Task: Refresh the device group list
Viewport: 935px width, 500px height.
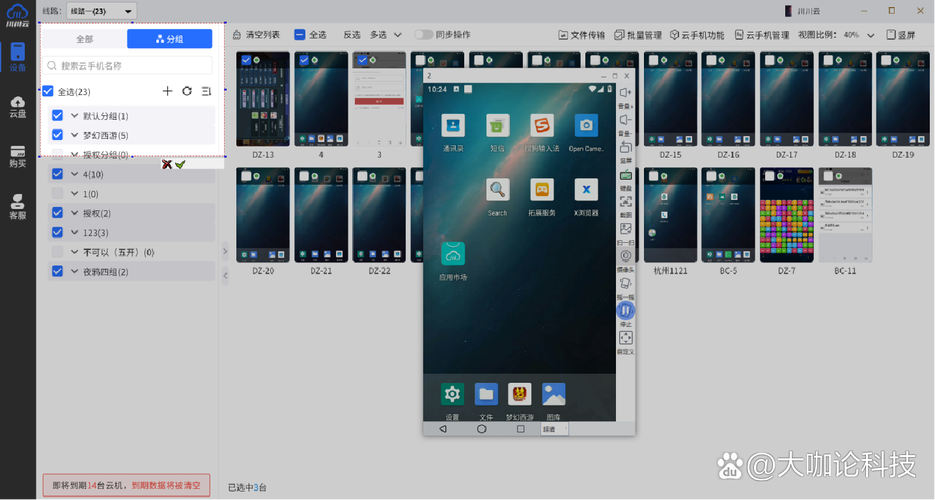Action: point(187,91)
